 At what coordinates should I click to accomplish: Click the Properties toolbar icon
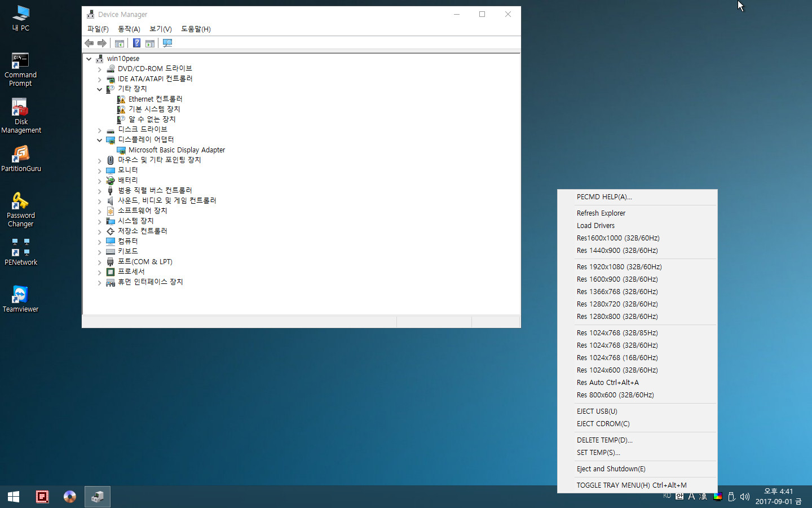point(120,43)
